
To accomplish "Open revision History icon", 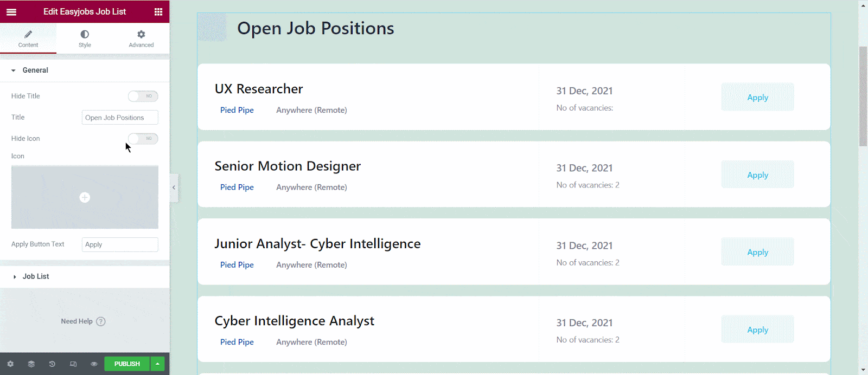I will [x=52, y=364].
